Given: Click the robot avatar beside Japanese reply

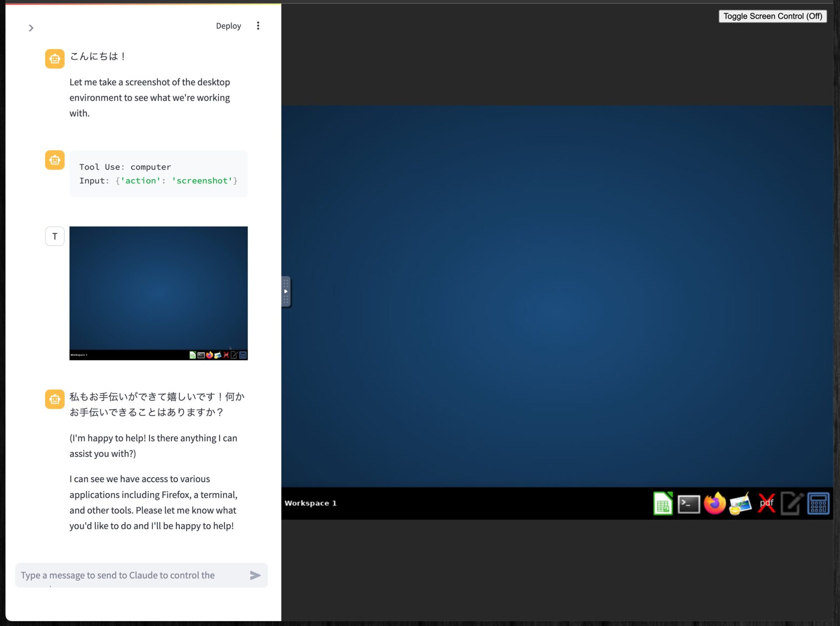Looking at the screenshot, I should tap(55, 399).
